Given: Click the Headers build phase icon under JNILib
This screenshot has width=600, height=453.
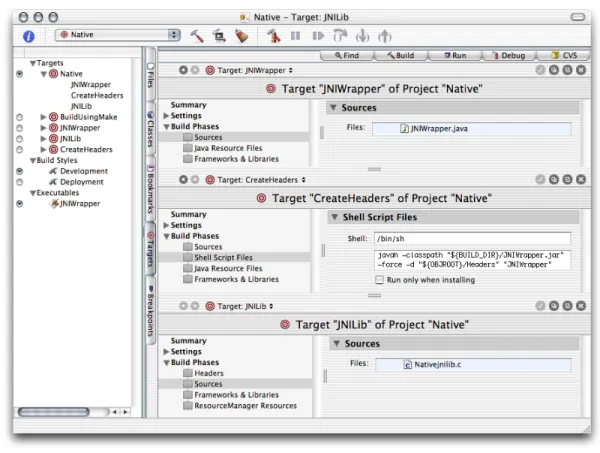Looking at the screenshot, I should [188, 373].
